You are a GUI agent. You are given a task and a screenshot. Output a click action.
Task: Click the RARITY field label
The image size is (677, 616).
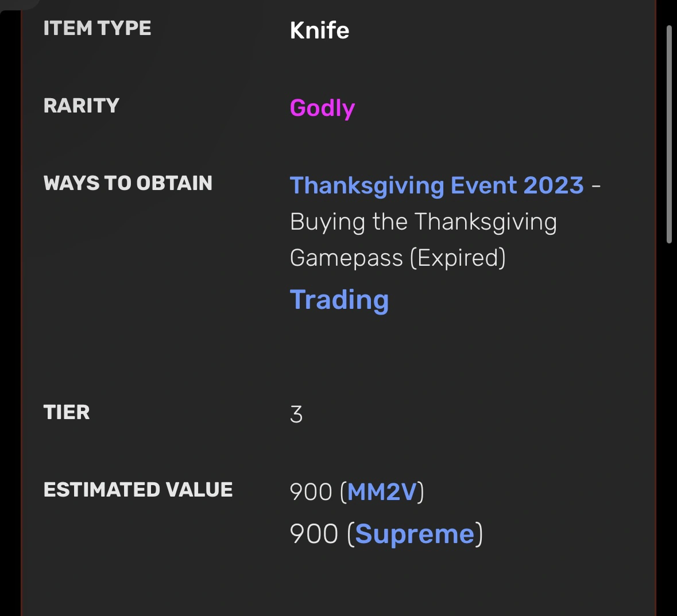(x=82, y=105)
